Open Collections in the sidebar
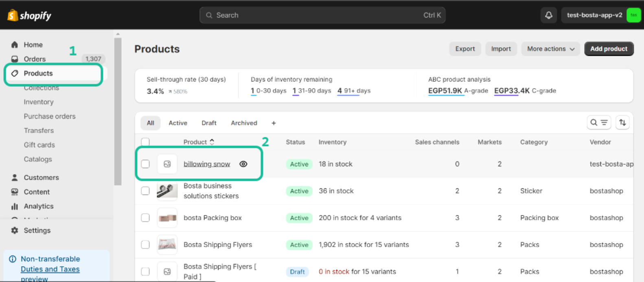This screenshot has height=282, width=644. (x=42, y=88)
